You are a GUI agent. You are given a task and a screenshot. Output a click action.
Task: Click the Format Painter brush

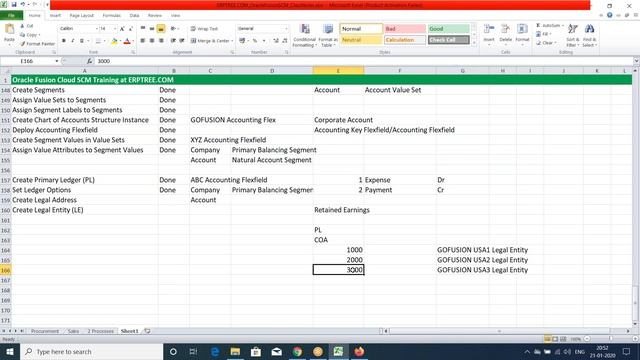[x=37, y=44]
